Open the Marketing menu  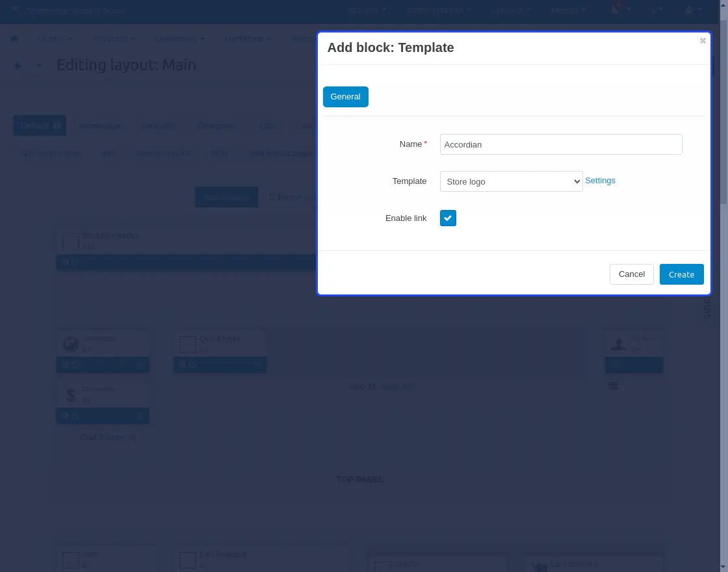click(247, 38)
